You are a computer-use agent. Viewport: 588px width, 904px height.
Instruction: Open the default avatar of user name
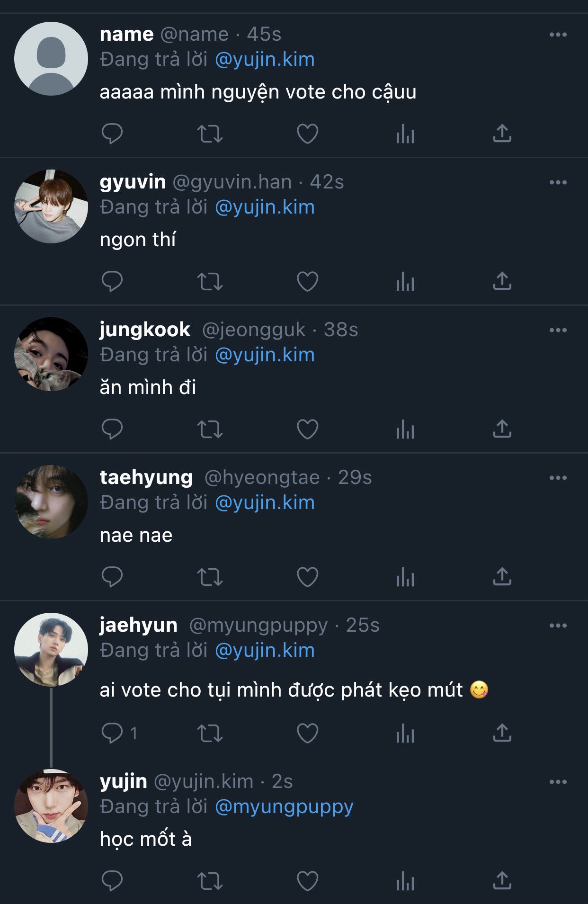(51, 59)
